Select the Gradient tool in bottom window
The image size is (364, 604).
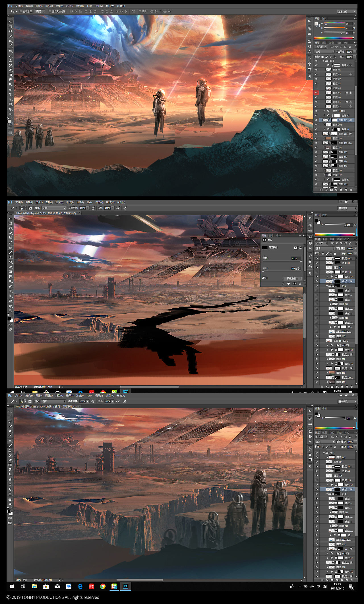(x=10, y=465)
